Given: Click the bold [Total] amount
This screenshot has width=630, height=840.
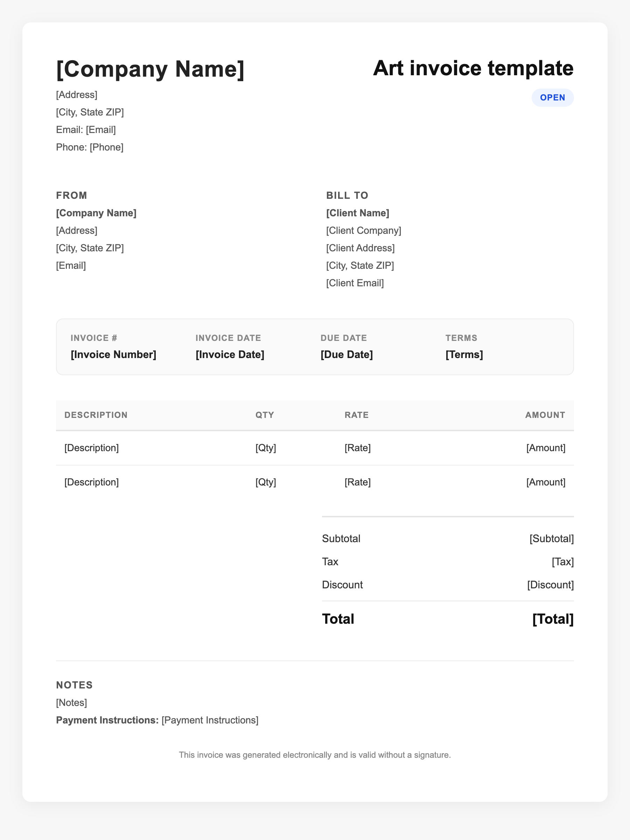Looking at the screenshot, I should [553, 619].
